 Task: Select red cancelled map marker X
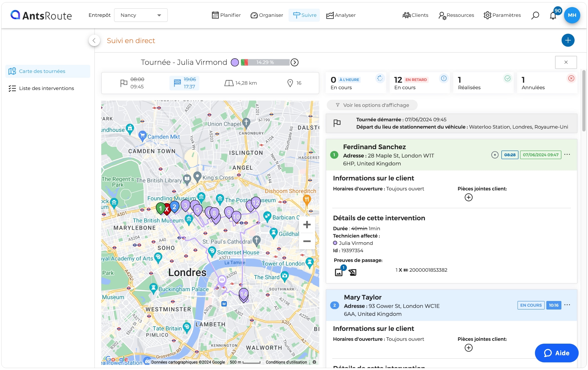pos(167,209)
